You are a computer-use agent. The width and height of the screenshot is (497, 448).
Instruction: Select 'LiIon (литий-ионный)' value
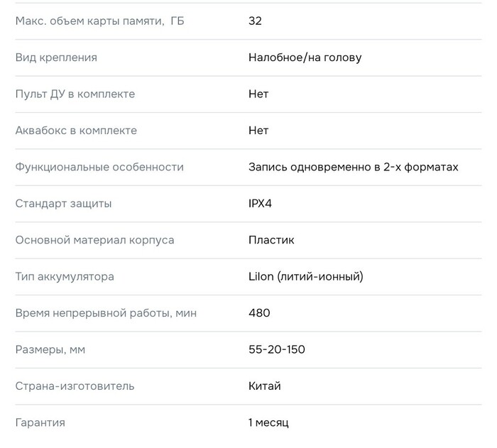306,276
